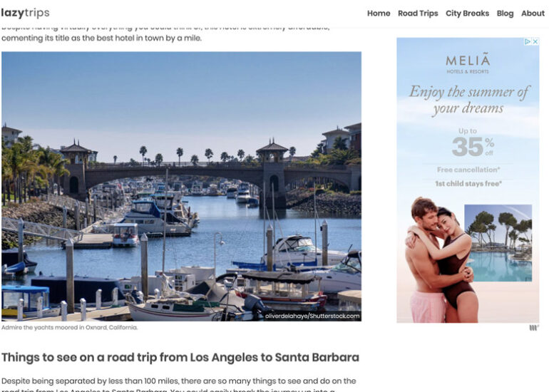Click the 1st child stays free text

[x=468, y=183]
